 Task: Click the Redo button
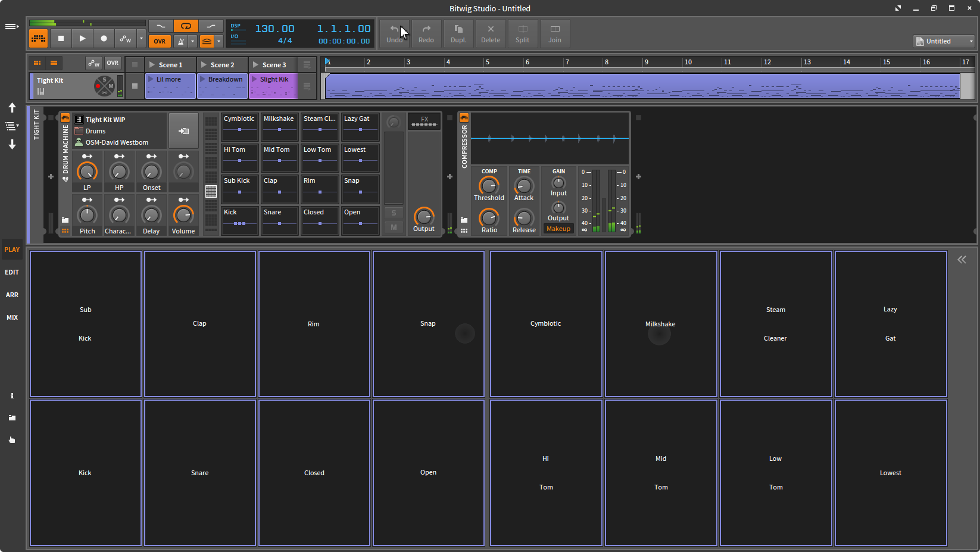click(426, 33)
